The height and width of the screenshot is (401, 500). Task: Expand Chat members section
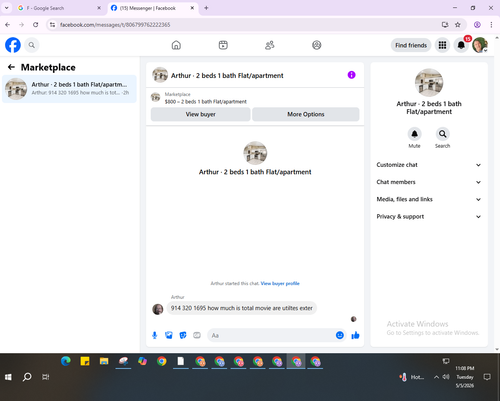[x=429, y=182]
